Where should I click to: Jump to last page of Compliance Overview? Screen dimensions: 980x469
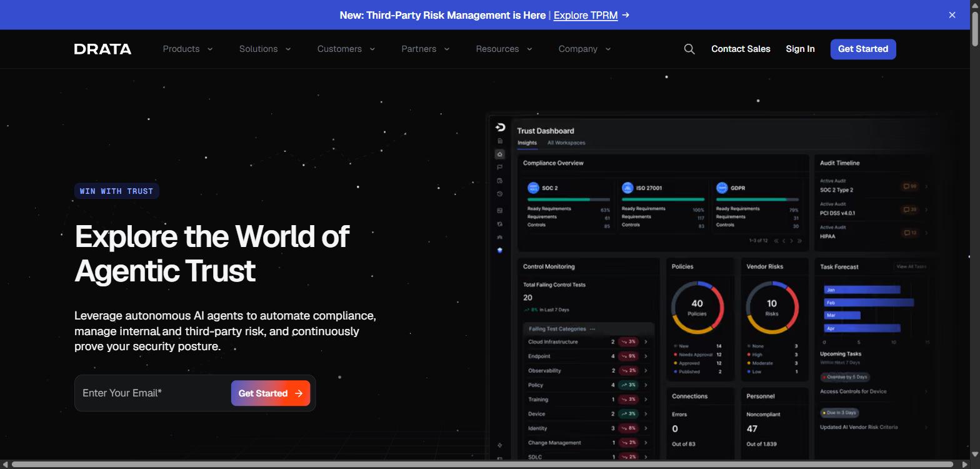[x=799, y=241]
